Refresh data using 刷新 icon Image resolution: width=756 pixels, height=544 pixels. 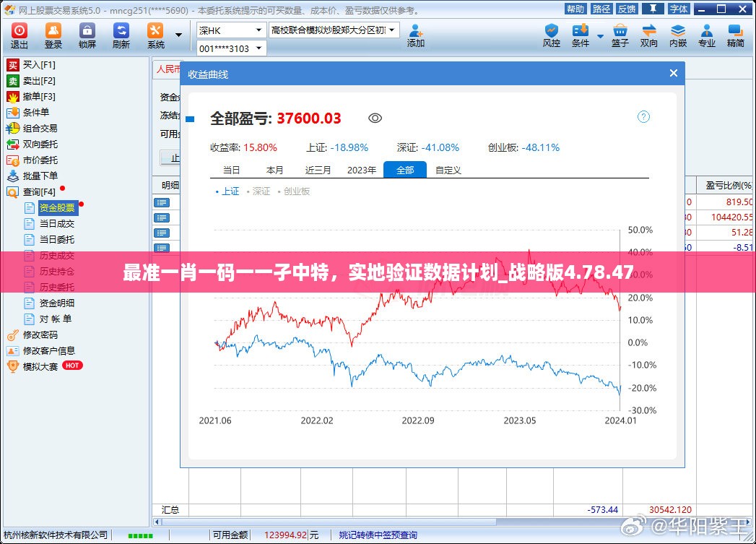(121, 35)
